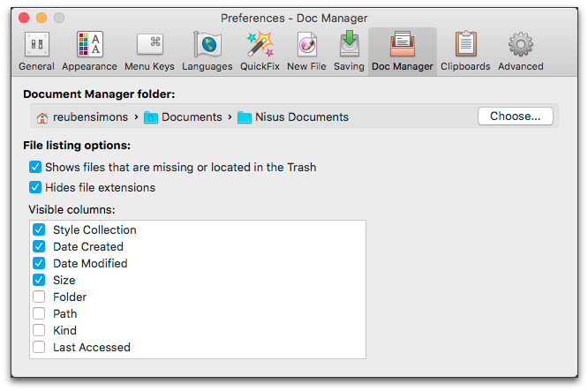This screenshot has height=391, width=588.
Task: Uncheck the Date Modified column
Action: pos(39,263)
